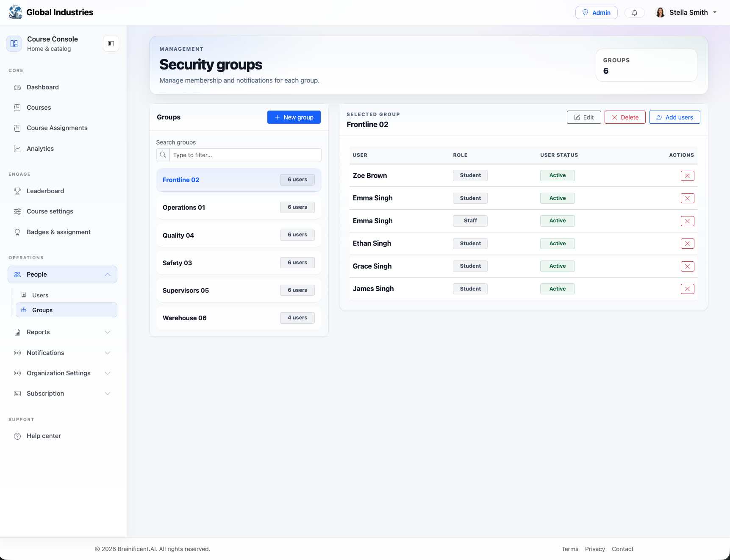Viewport: 730px width, 560px height.
Task: Select the Frontline 02 group
Action: click(x=239, y=180)
